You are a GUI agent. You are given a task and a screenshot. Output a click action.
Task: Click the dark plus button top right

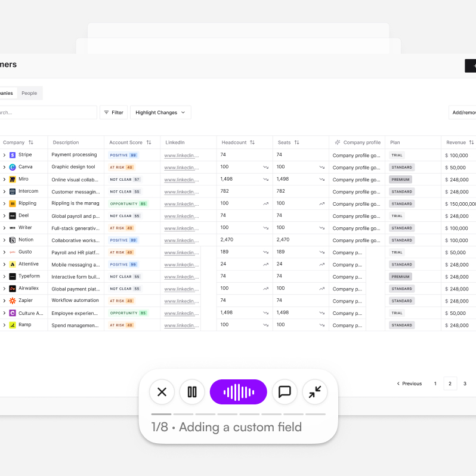click(x=471, y=66)
